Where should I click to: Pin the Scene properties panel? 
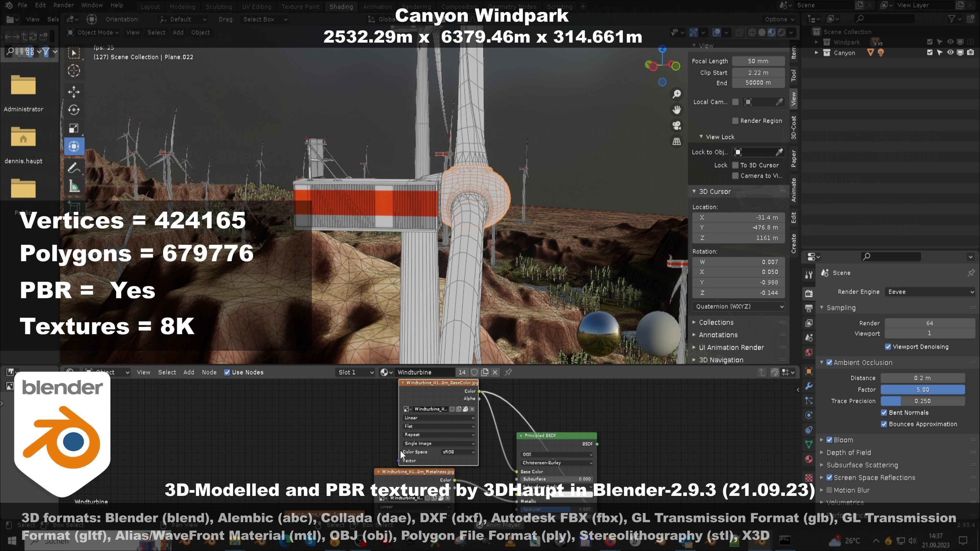click(971, 273)
